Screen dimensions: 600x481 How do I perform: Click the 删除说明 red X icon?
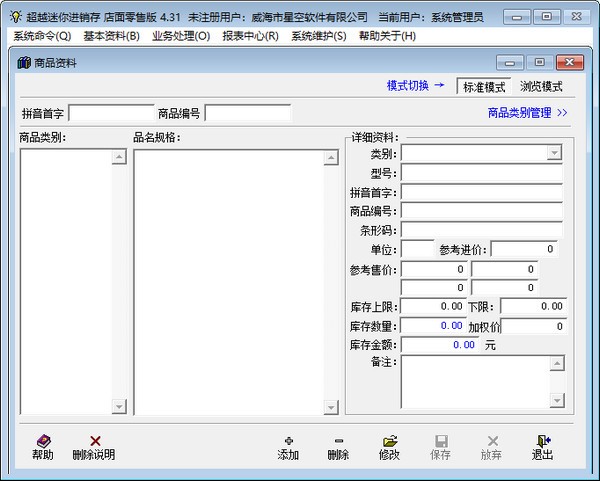(x=94, y=440)
